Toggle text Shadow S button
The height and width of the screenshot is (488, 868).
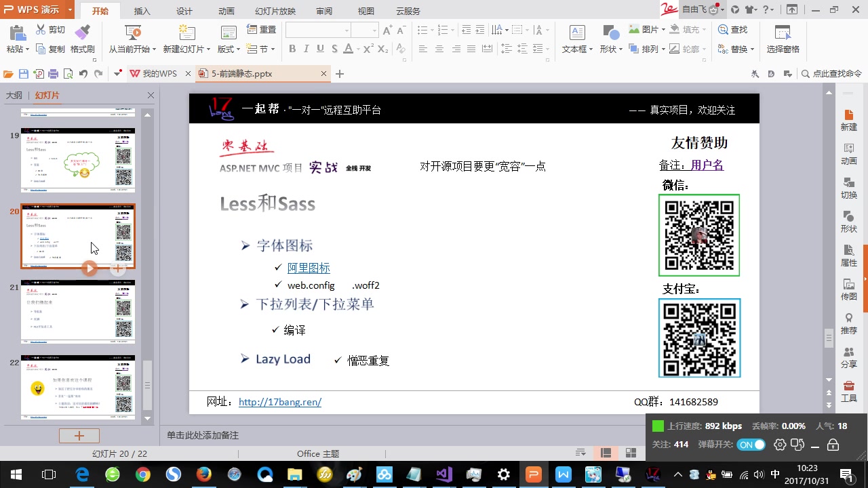coord(334,49)
